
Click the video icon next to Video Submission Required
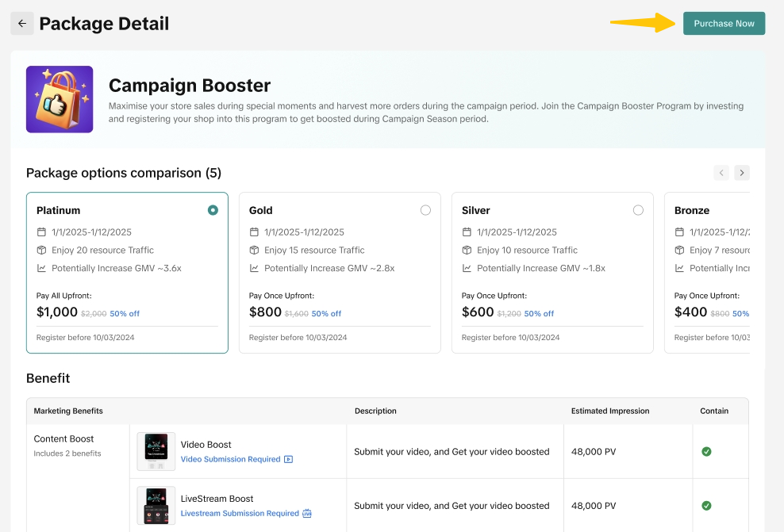288,459
